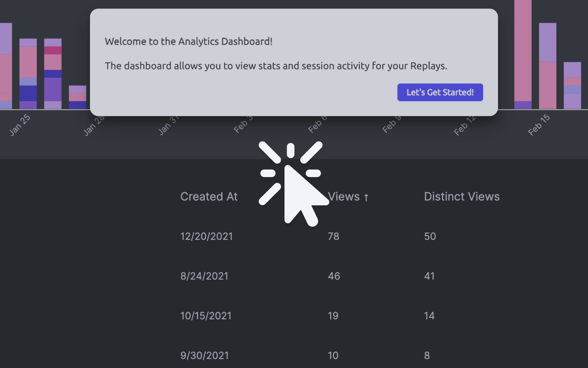Screen dimensions: 588x368
Task: Click the 41 distinct views cell
Action: click(429, 276)
